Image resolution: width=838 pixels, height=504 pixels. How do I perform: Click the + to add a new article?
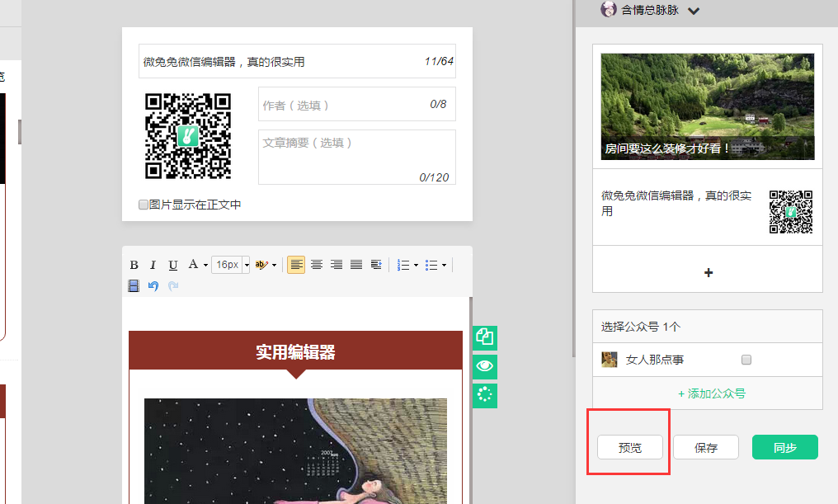tap(707, 272)
